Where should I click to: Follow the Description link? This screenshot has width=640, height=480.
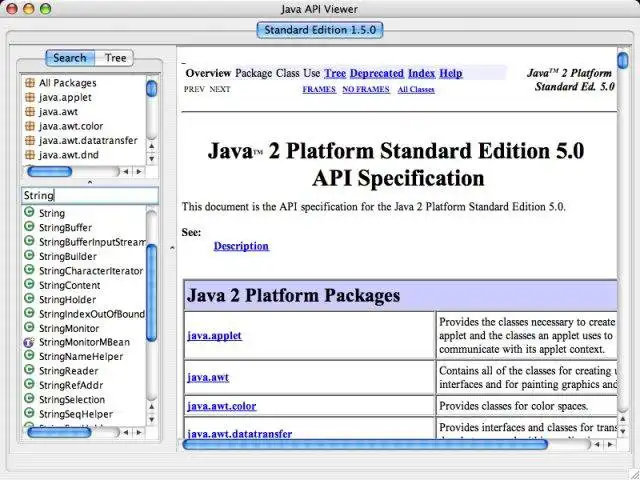pos(241,246)
